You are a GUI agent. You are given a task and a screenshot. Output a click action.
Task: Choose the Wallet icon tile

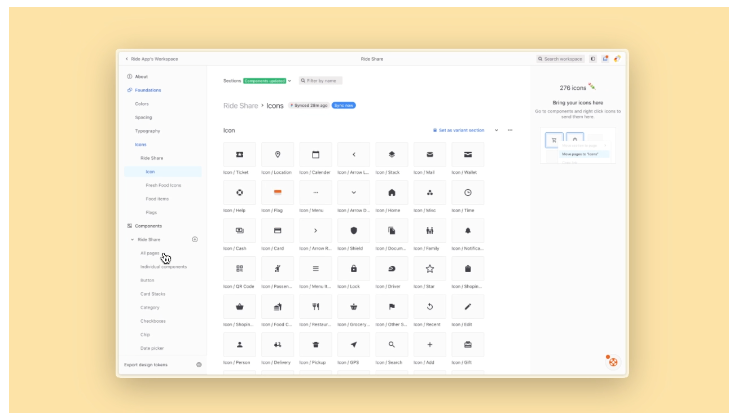467,155
